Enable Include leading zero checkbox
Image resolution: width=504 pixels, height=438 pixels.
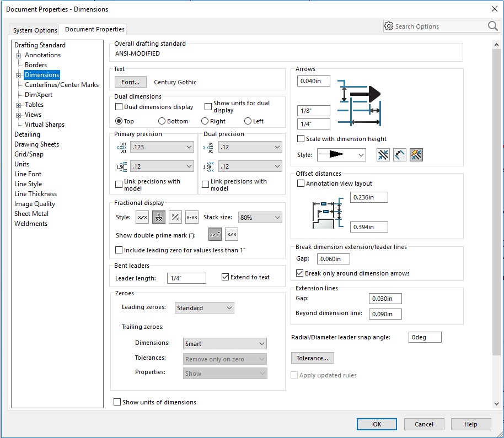pos(119,250)
